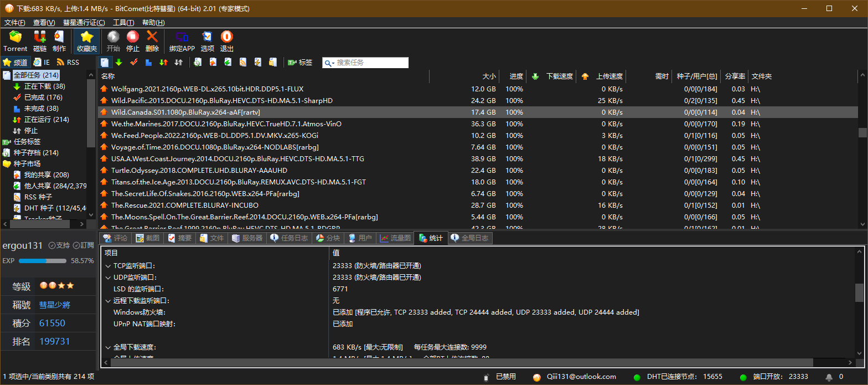Switch to the 流量图 tab
Image resolution: width=868 pixels, height=385 pixels.
click(x=395, y=238)
